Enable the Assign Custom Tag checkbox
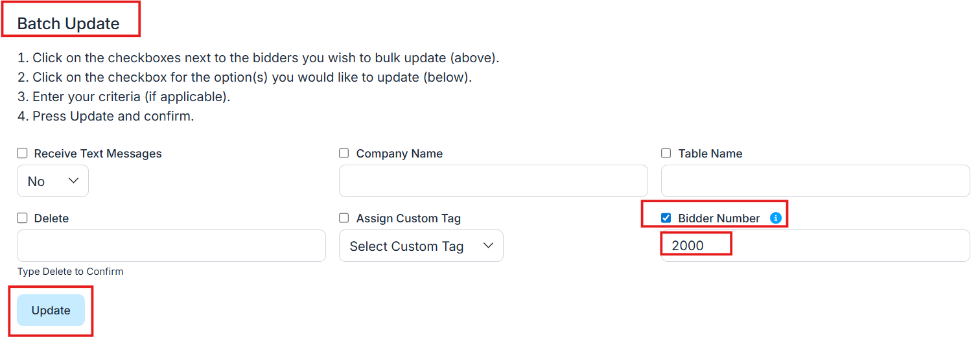 344,218
